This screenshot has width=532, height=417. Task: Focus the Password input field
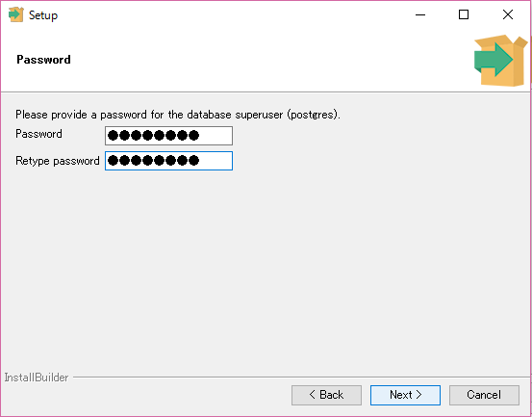pyautogui.click(x=168, y=136)
